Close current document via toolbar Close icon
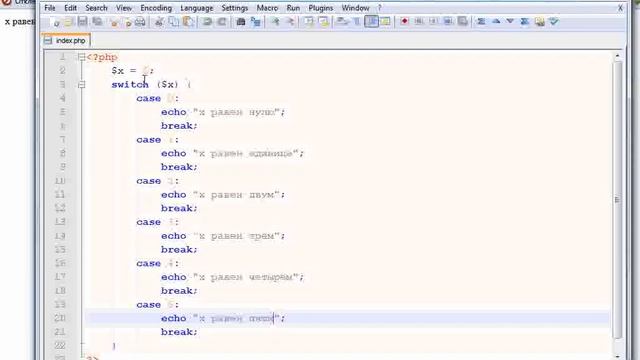 click(x=114, y=22)
